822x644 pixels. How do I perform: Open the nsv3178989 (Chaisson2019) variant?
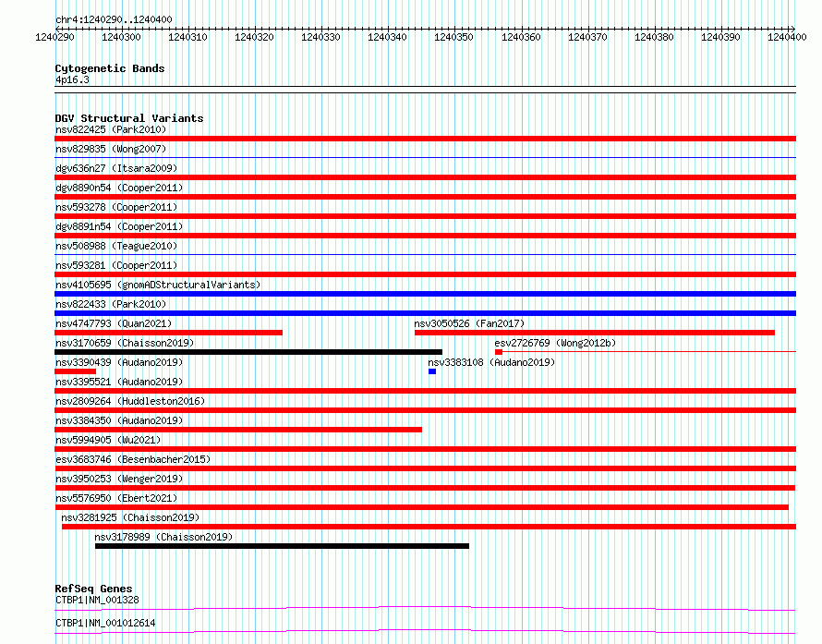click(x=163, y=537)
